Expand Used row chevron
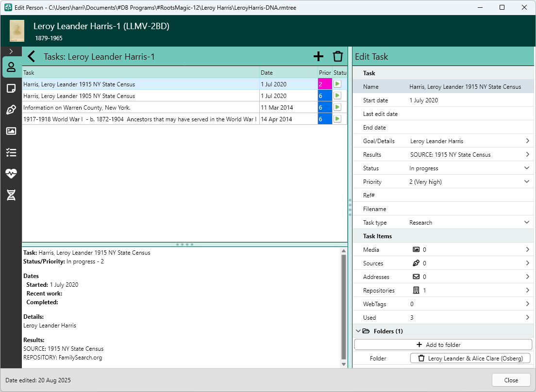The image size is (536, 392). coord(527,318)
